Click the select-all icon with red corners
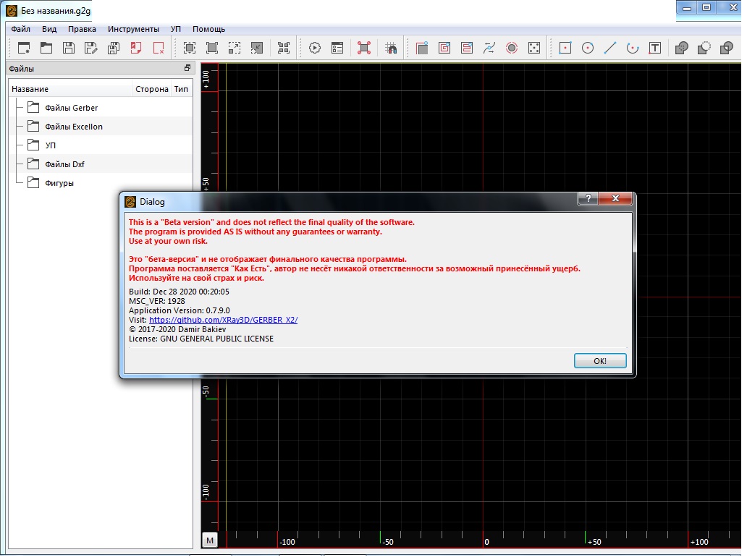747x560 pixels. [x=364, y=48]
